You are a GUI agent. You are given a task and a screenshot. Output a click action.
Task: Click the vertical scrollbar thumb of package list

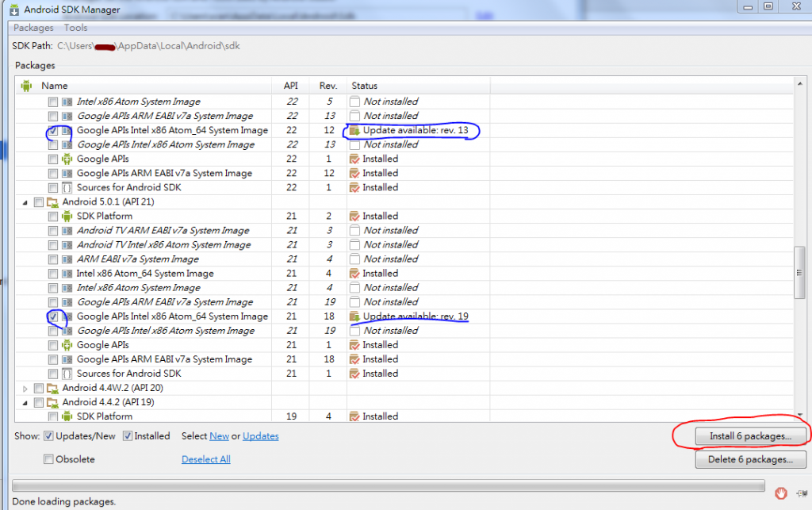[799, 273]
